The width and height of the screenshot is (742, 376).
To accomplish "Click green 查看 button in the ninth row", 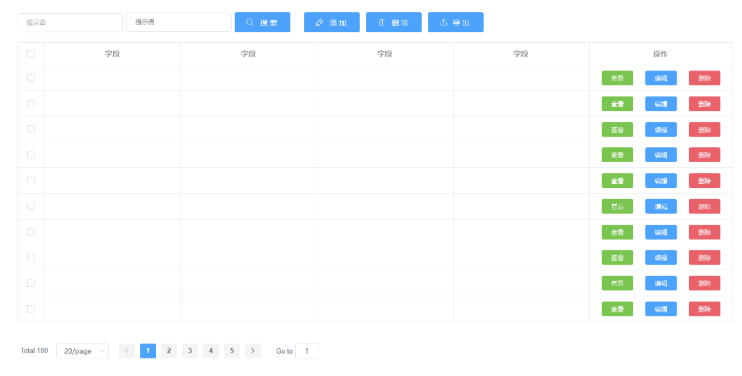I will click(617, 283).
